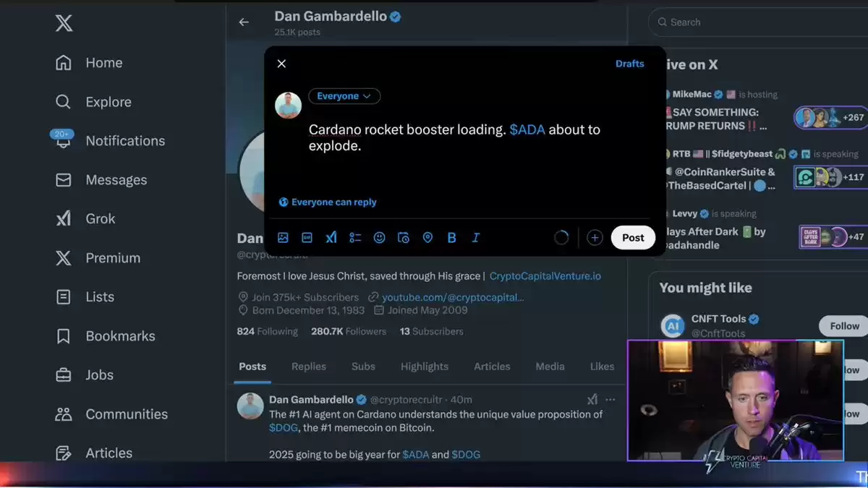Viewport: 868px width, 488px height.
Task: Click the Search input field
Action: coord(758,22)
